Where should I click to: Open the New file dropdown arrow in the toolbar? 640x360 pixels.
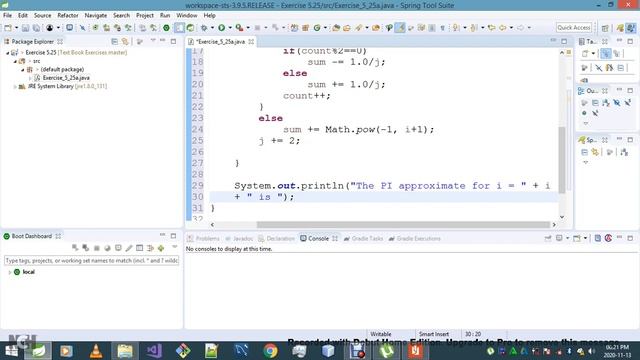pyautogui.click(x=16, y=28)
